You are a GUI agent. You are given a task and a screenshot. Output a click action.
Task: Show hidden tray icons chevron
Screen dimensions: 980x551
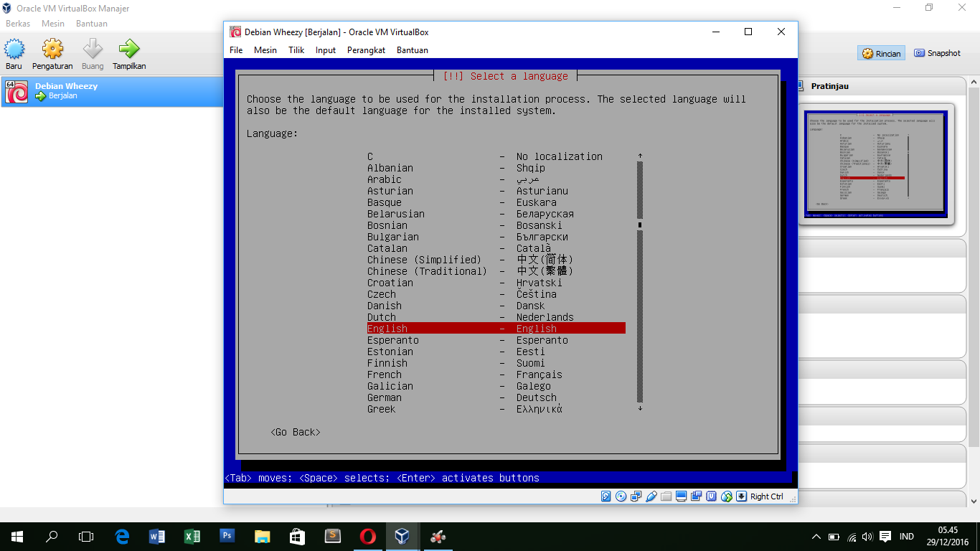[816, 537]
